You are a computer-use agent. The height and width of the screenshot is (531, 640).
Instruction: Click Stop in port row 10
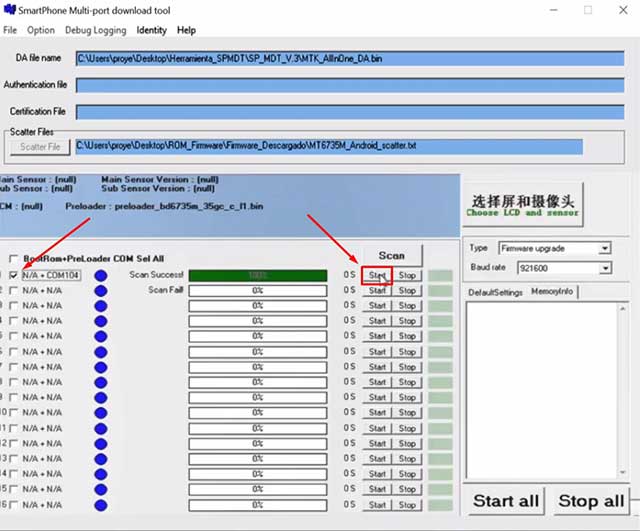click(407, 413)
